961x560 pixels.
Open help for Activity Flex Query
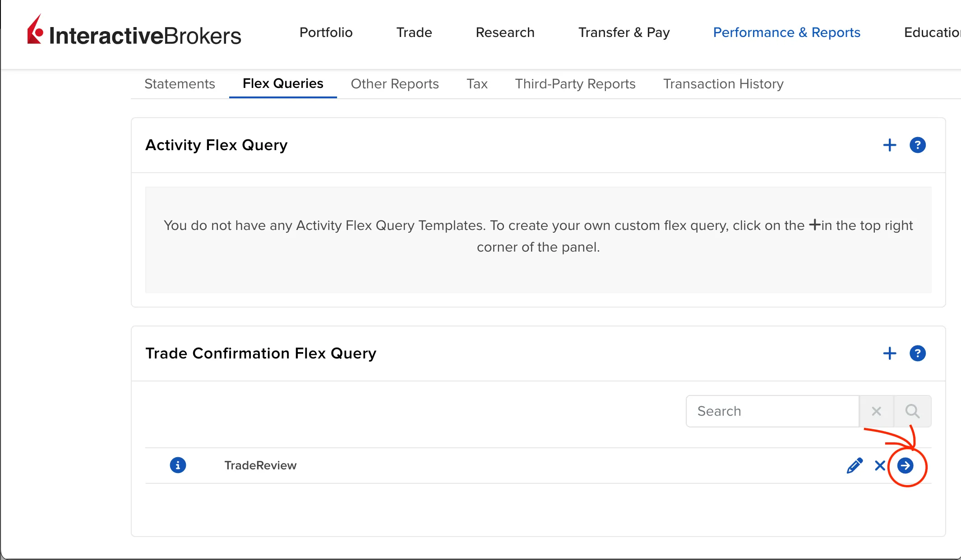click(x=918, y=145)
